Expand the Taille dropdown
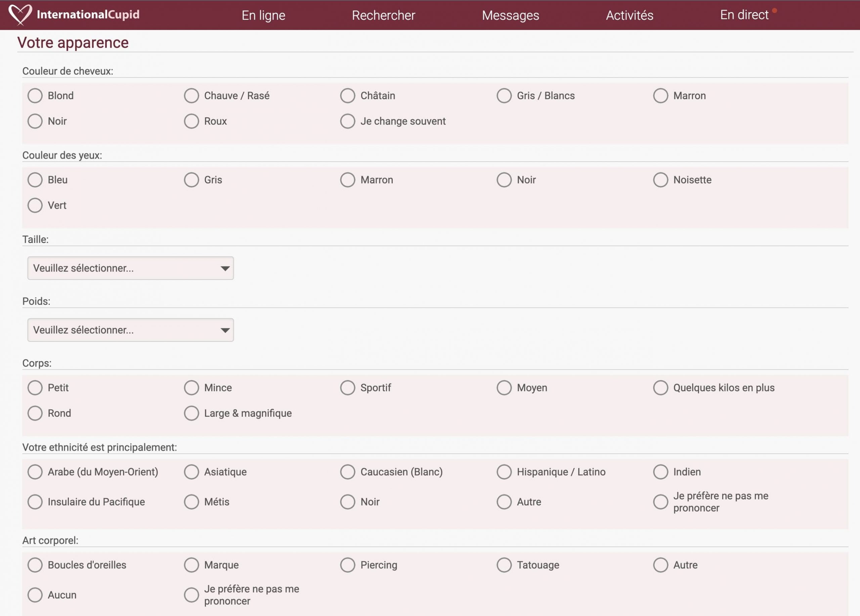860x616 pixels. (130, 268)
